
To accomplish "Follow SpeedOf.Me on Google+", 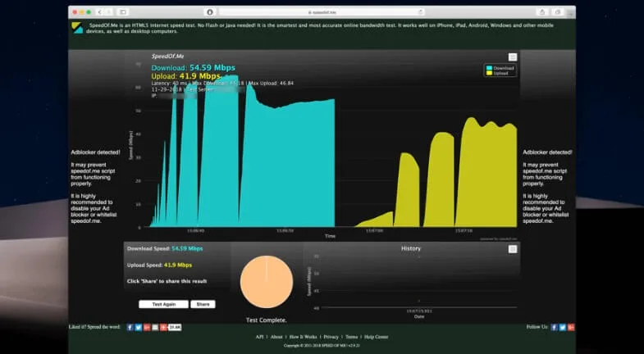I will pyautogui.click(x=571, y=327).
